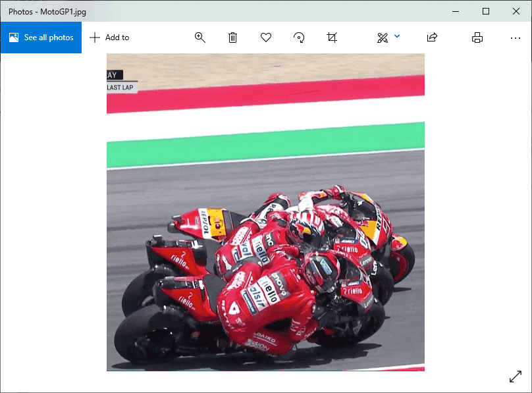Zoom in using the magnifier icon
532x393 pixels.
200,38
